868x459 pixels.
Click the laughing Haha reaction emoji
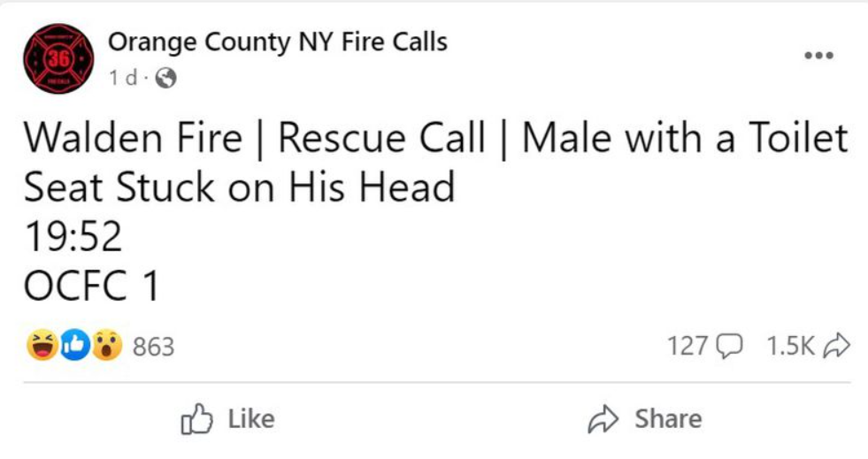point(42,345)
